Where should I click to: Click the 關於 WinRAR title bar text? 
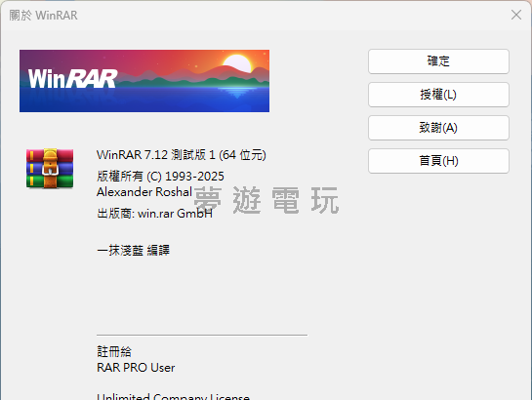[x=43, y=16]
